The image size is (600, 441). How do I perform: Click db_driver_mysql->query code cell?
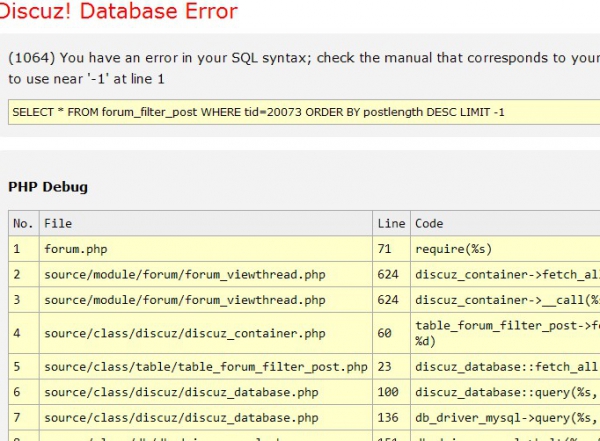coord(505,417)
